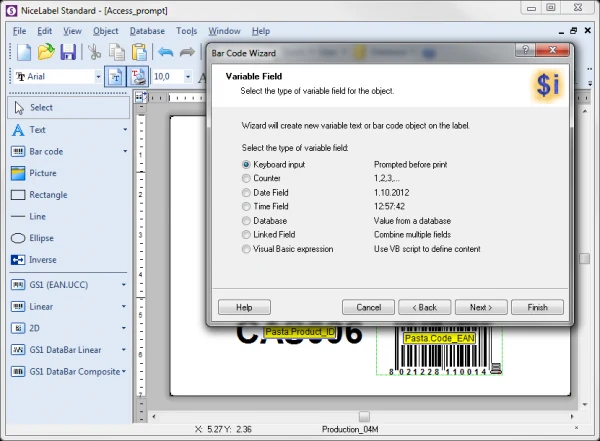Open the Tools menu

[x=187, y=31]
